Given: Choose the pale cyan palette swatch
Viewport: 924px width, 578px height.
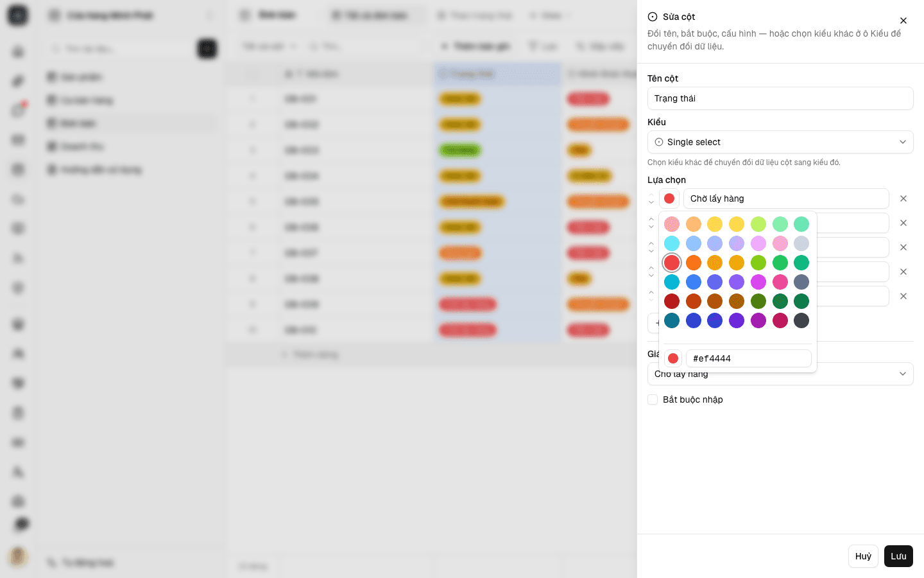Looking at the screenshot, I should (x=672, y=243).
